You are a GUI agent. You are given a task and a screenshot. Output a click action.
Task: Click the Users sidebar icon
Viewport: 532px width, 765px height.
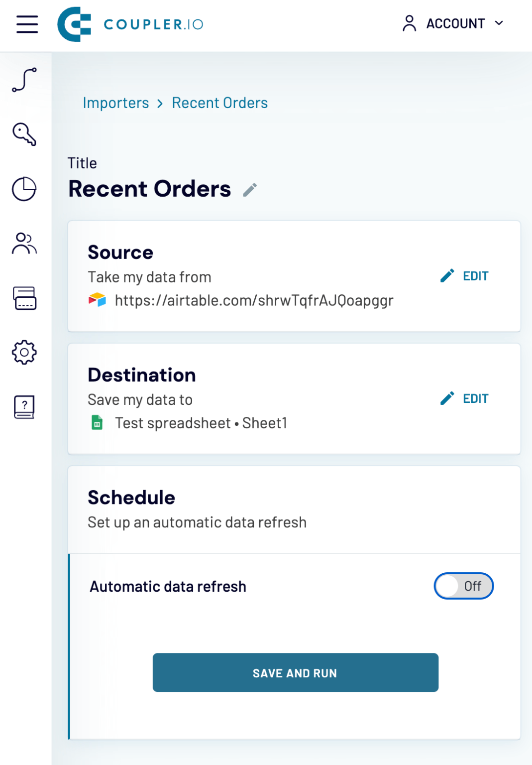tap(23, 244)
